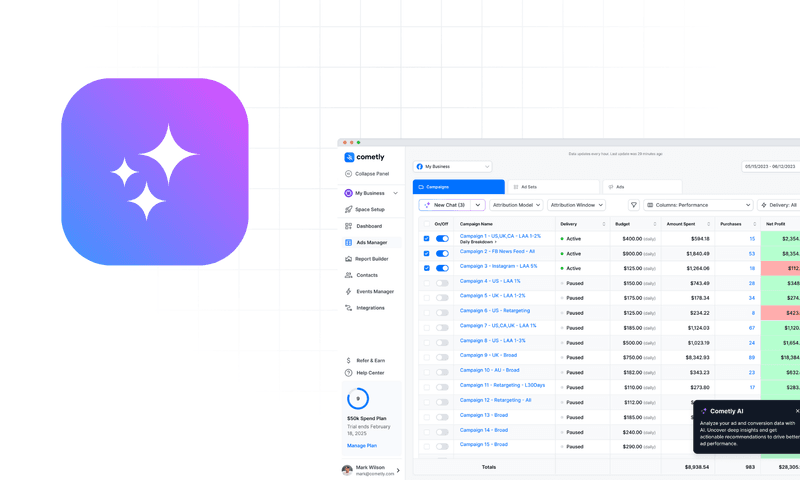The height and width of the screenshot is (480, 800).
Task: Click the Cometly logo icon in sidebar
Action: (x=349, y=157)
